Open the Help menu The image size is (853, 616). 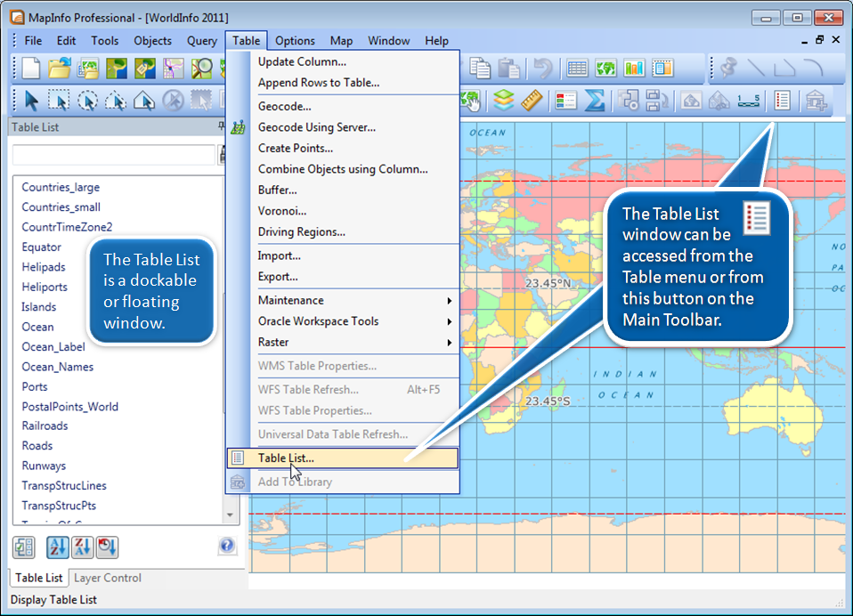[436, 41]
